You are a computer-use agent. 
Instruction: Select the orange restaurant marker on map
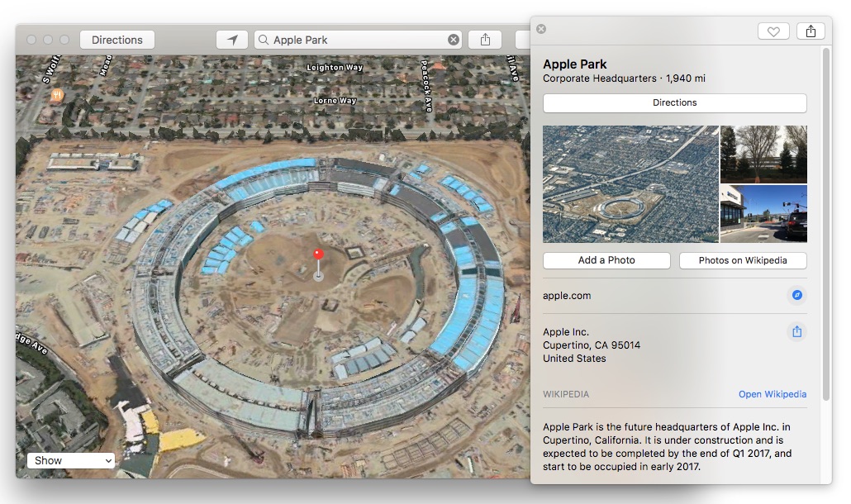[x=57, y=95]
